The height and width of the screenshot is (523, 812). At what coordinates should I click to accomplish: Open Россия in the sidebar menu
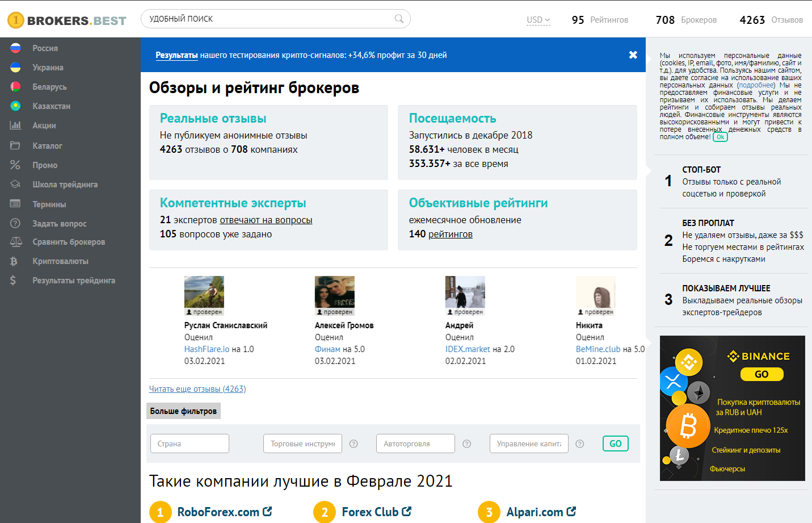click(x=45, y=48)
